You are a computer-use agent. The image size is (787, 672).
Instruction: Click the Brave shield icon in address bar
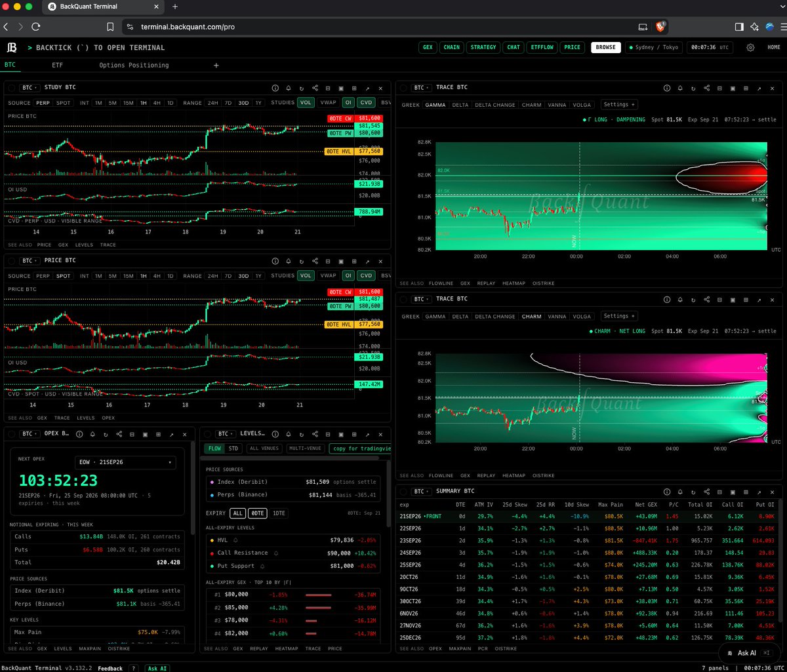click(x=661, y=27)
